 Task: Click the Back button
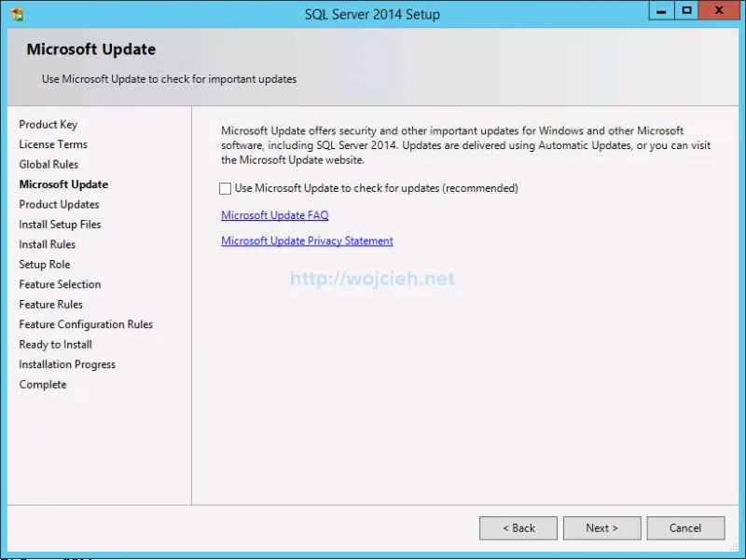[518, 527]
